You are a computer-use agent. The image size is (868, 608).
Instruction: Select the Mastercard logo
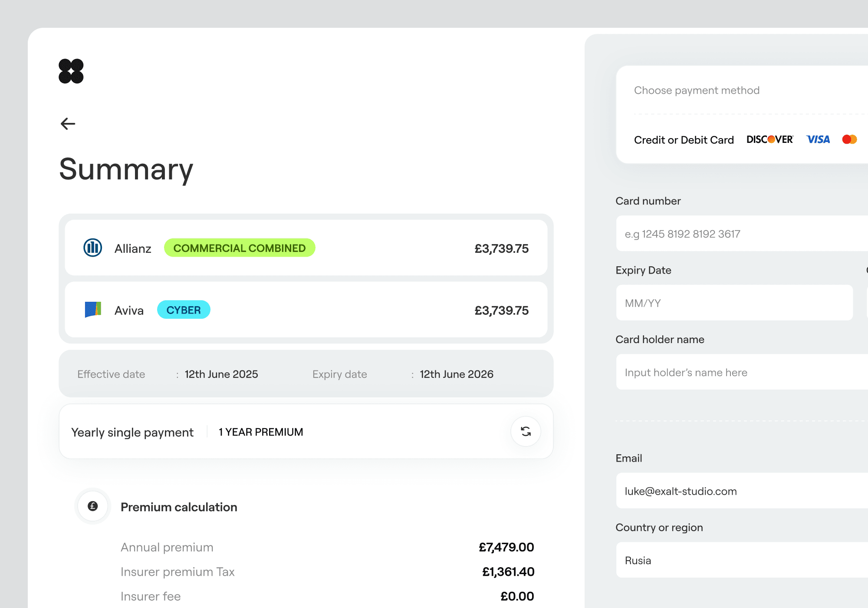849,139
